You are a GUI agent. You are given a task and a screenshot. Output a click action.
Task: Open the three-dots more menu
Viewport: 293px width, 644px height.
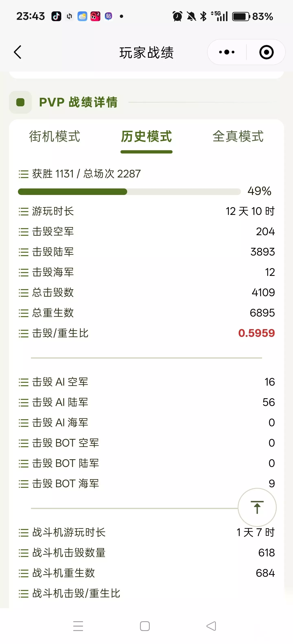227,52
